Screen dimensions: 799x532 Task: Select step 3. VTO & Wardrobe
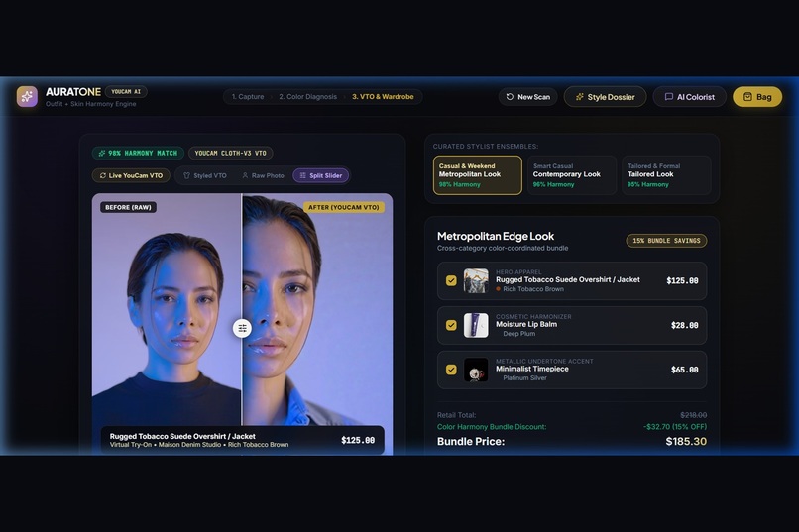[x=383, y=97]
